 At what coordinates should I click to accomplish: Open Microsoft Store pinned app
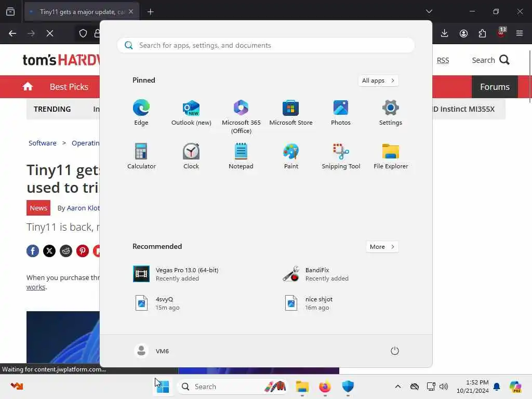(291, 112)
